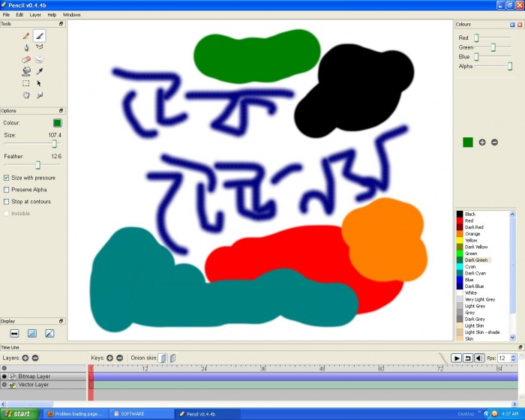Click the Clear frame tool icon

pos(40,59)
